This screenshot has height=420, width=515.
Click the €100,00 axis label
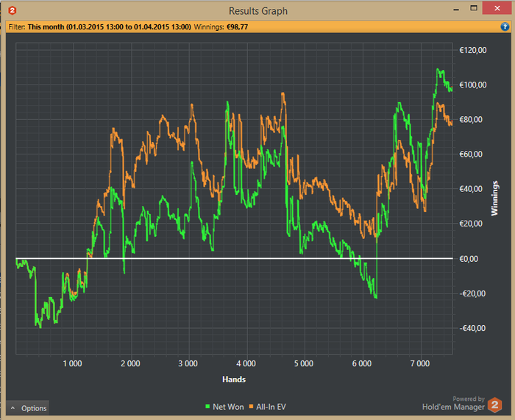coord(472,85)
